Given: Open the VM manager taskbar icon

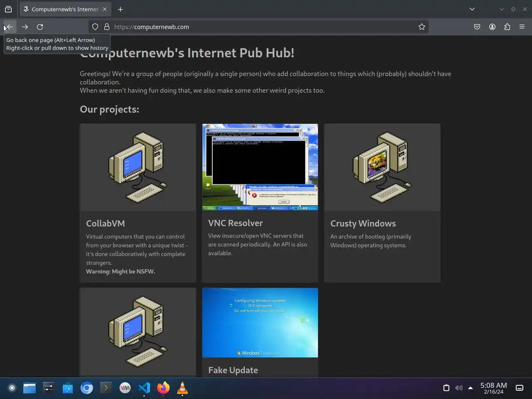Looking at the screenshot, I should pos(125,388).
